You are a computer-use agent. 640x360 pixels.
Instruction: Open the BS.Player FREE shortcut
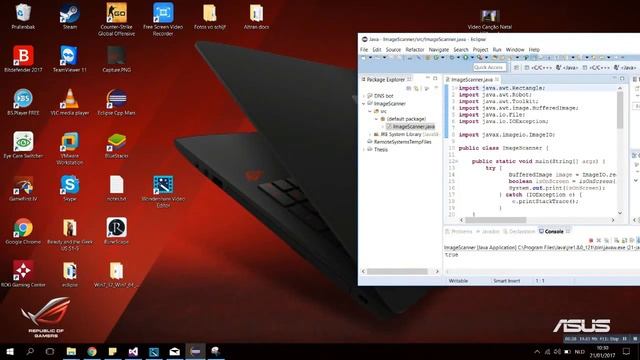click(x=23, y=102)
